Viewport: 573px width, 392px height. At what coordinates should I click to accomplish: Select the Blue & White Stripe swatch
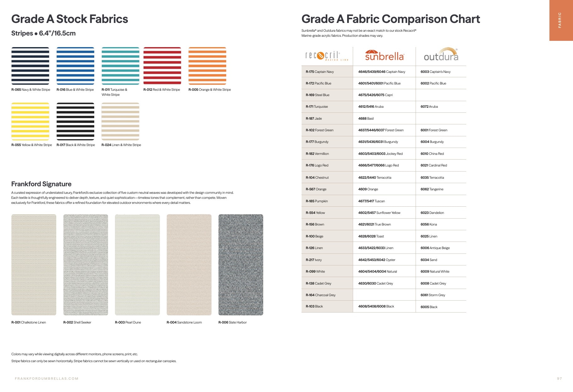click(75, 66)
